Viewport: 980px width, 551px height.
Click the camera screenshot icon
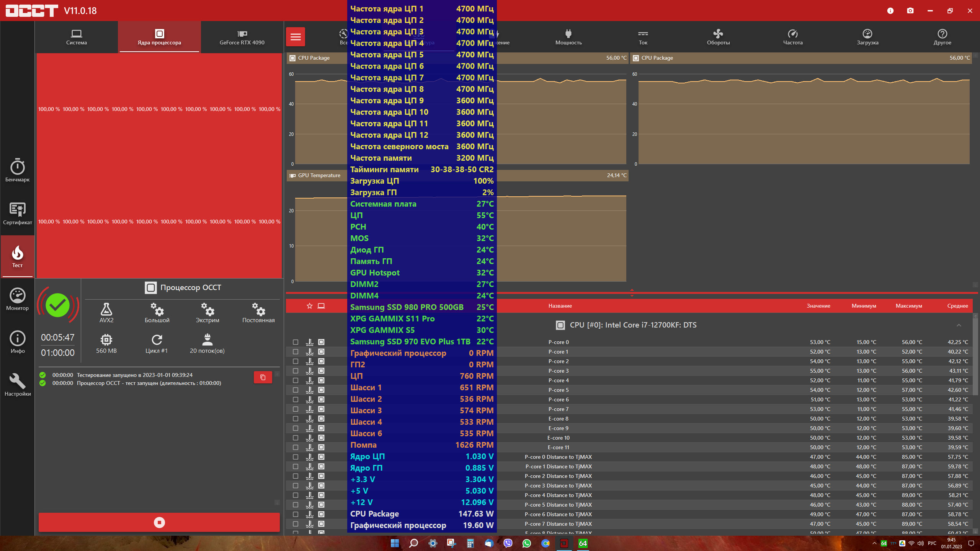(910, 11)
